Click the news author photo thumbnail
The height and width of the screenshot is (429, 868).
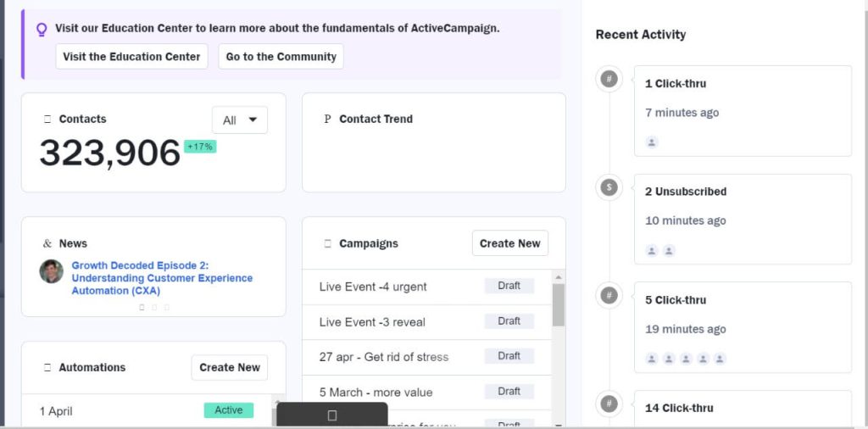(x=52, y=271)
